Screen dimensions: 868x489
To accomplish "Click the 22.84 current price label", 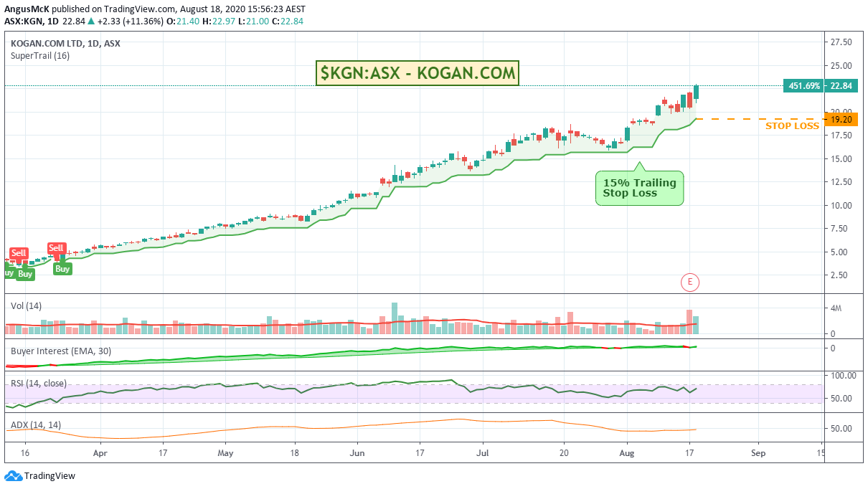I will pos(840,86).
